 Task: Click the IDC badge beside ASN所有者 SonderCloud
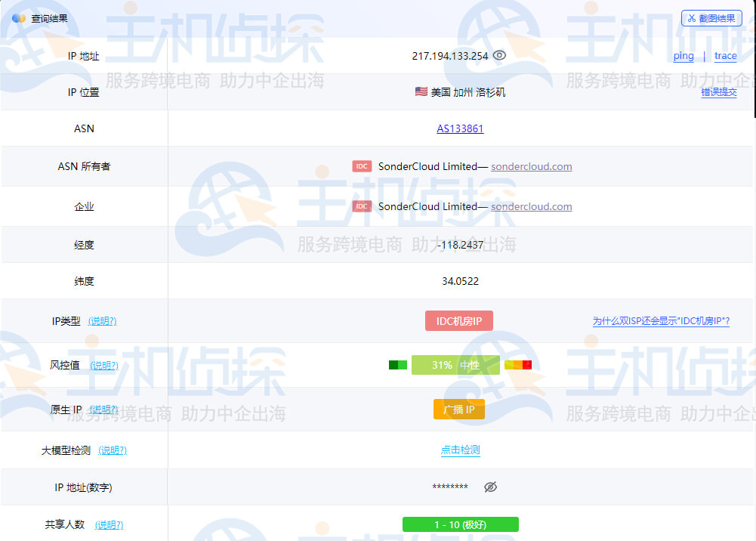[362, 165]
